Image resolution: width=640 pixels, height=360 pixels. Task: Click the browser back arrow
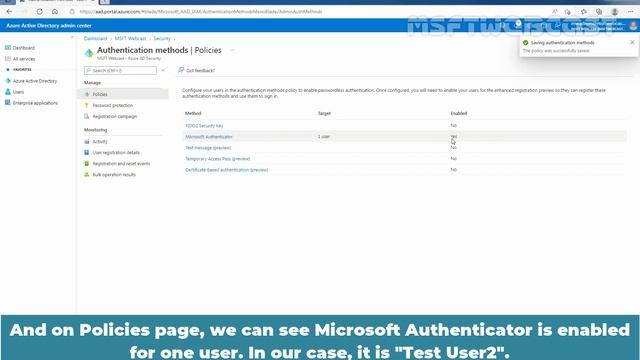(x=9, y=11)
